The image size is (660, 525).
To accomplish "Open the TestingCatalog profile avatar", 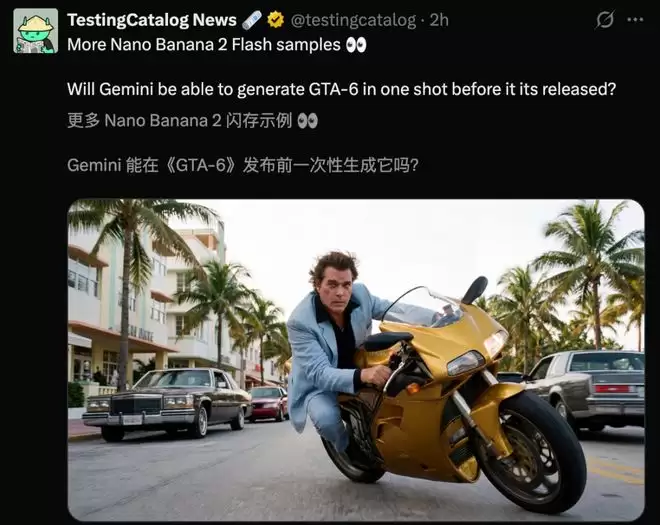I will coord(35,31).
